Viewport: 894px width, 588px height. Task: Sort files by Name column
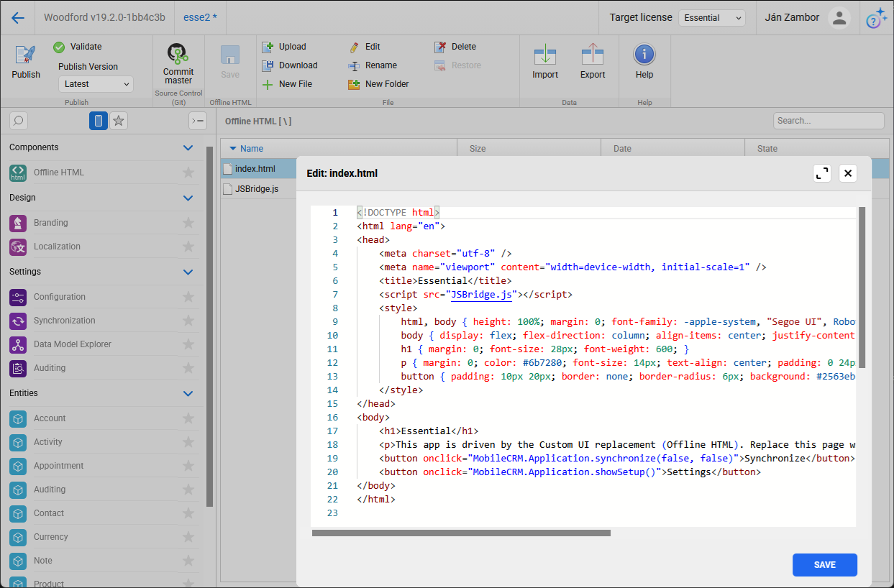point(339,149)
